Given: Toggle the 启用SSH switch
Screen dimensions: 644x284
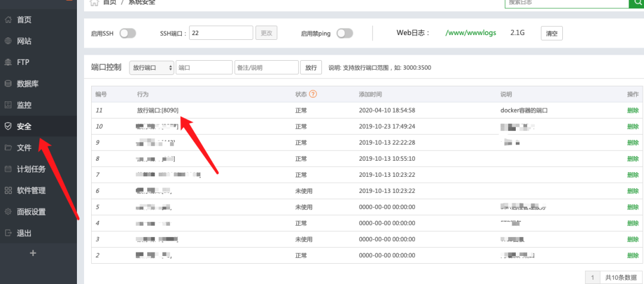Looking at the screenshot, I should [128, 33].
